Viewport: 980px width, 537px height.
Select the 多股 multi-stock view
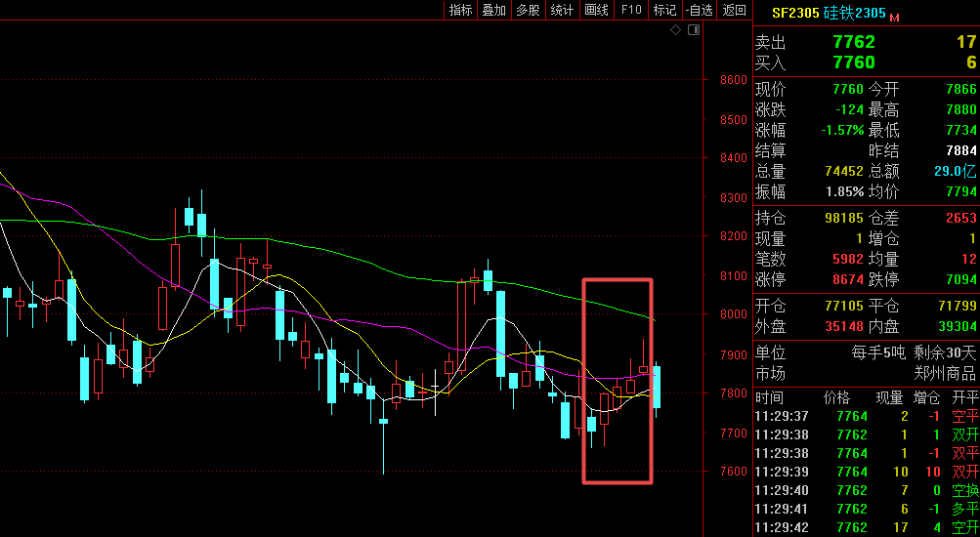[x=528, y=10]
